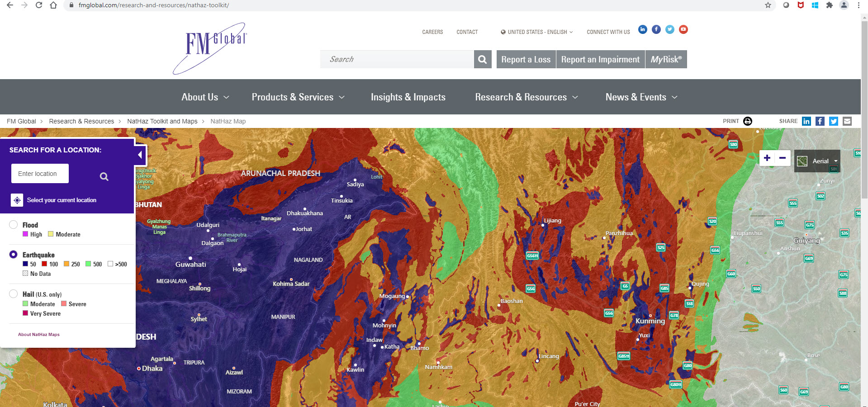The height and width of the screenshot is (407, 868).
Task: Go to NatHaz Toolkit and Maps breadcrumb
Action: (x=162, y=121)
